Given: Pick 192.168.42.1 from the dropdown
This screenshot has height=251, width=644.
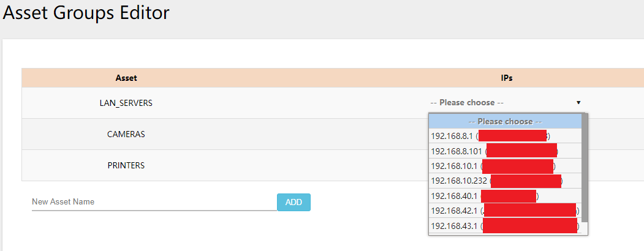Looking at the screenshot, I should (455, 211).
